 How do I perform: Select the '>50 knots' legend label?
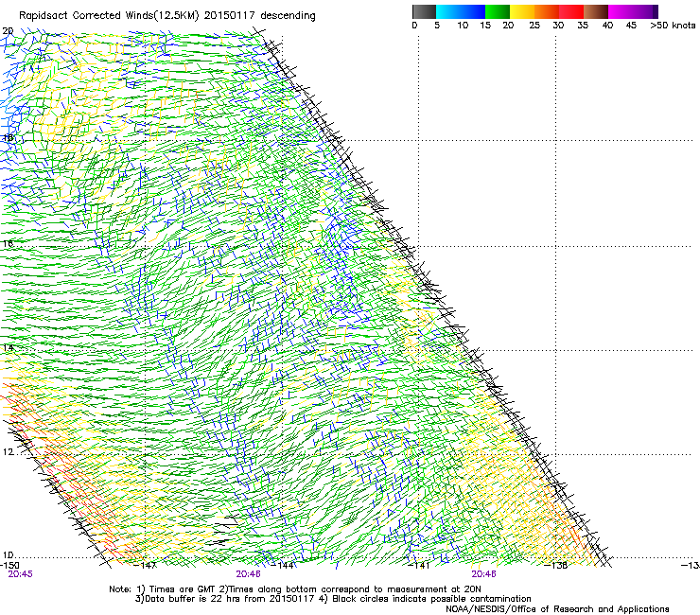(x=673, y=26)
